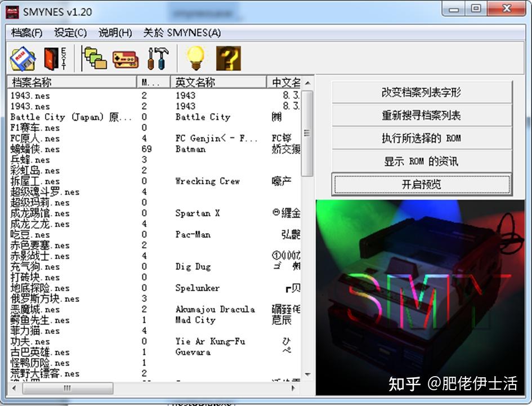The image size is (532, 406).
Task: Click the red EXIT door icon
Action: pos(55,59)
